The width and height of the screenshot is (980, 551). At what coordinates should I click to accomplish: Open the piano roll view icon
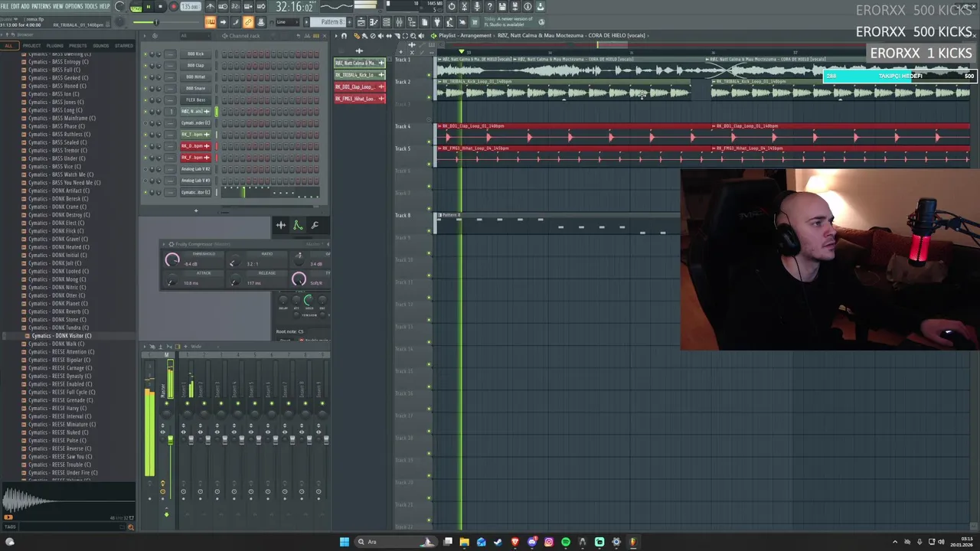click(x=374, y=22)
